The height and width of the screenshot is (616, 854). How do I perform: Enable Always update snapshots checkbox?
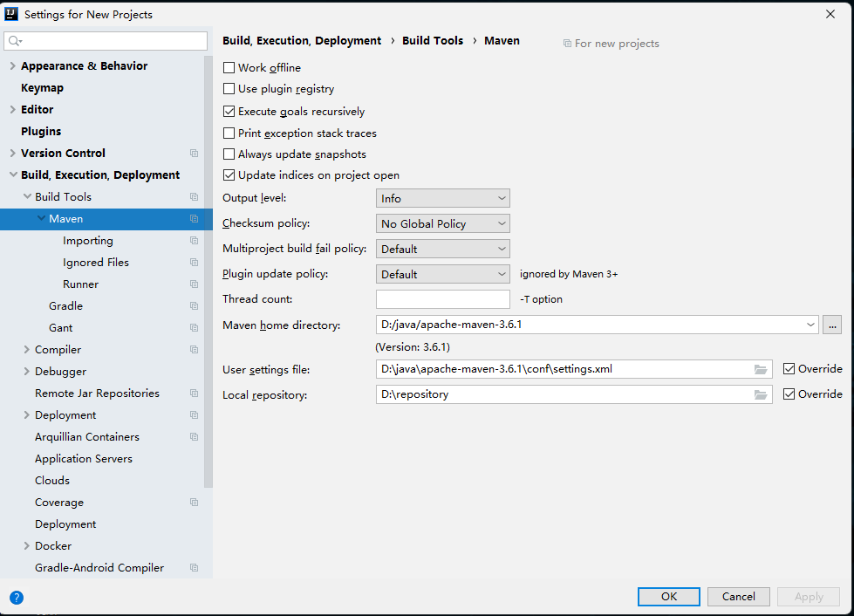coord(229,154)
